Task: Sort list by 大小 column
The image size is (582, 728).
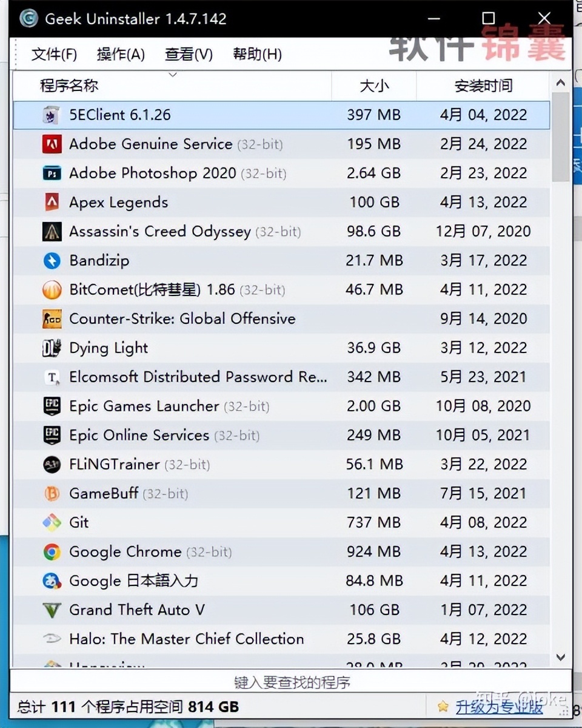Action: (x=374, y=86)
